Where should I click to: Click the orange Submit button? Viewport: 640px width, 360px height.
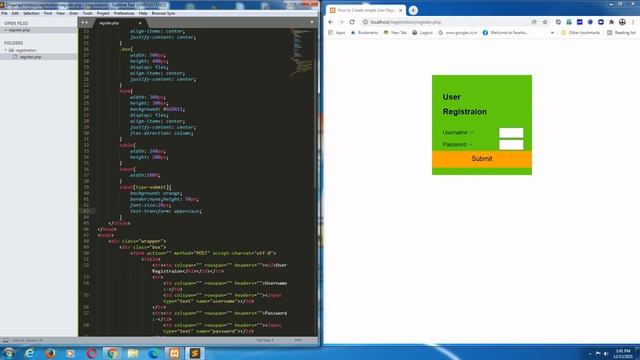coord(482,159)
